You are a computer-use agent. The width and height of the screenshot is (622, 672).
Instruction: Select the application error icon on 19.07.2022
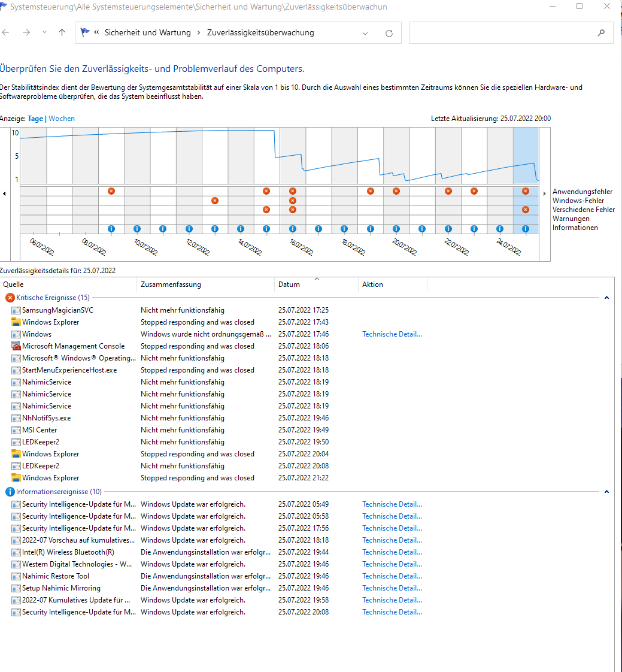pos(371,191)
